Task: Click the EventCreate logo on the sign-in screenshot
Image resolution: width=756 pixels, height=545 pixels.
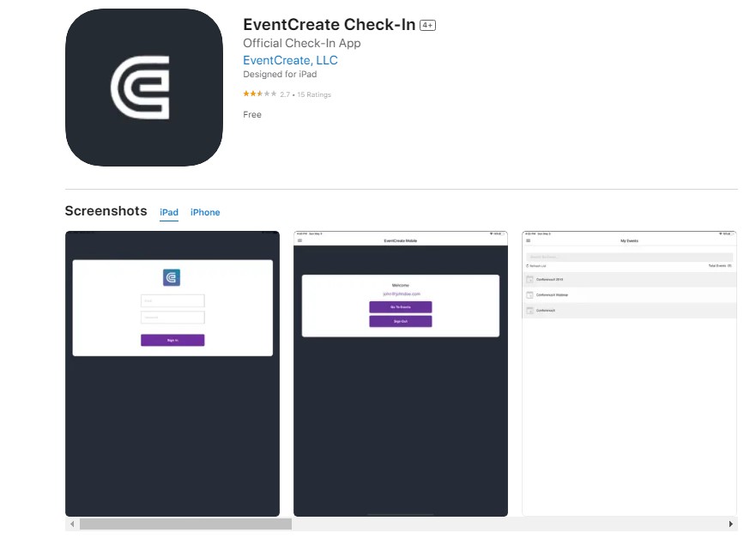Action: coord(172,276)
